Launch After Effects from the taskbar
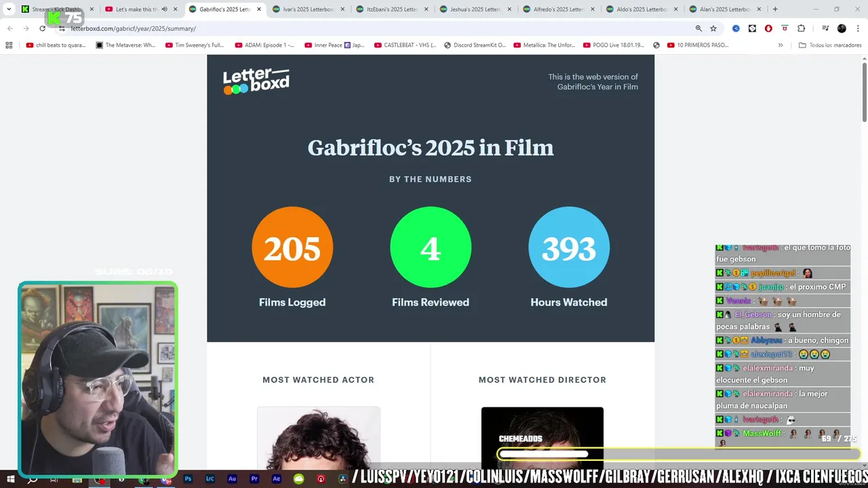Viewport: 868px width, 488px height. point(276,479)
